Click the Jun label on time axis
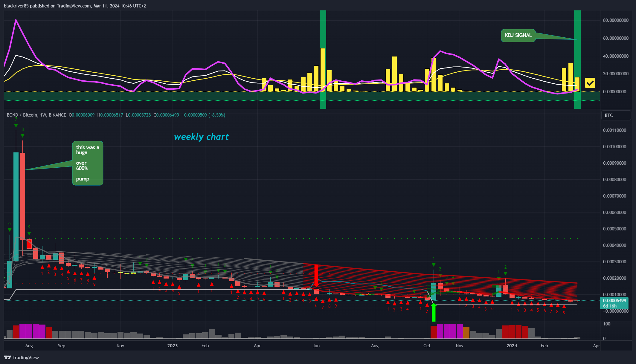Screen dimensions: 636x364 point(316,346)
